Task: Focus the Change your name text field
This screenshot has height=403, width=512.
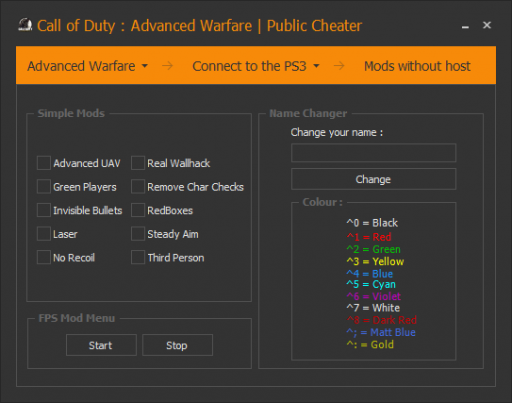Action: pos(373,153)
